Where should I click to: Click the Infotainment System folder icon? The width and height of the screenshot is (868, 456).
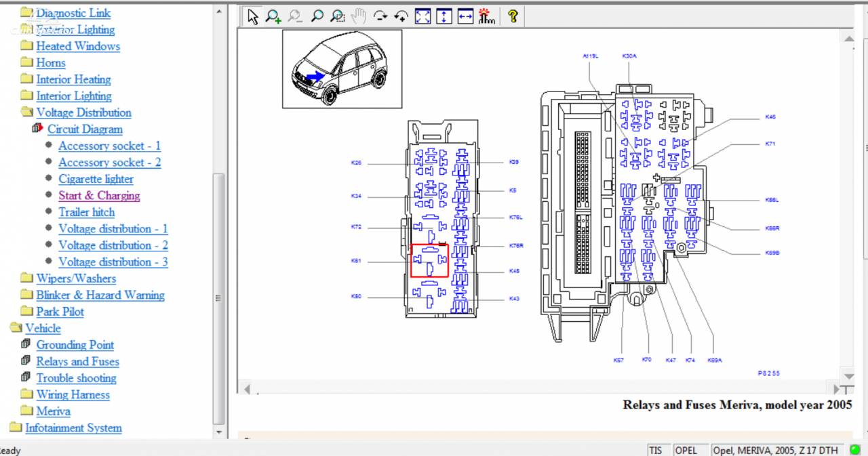tap(16, 428)
